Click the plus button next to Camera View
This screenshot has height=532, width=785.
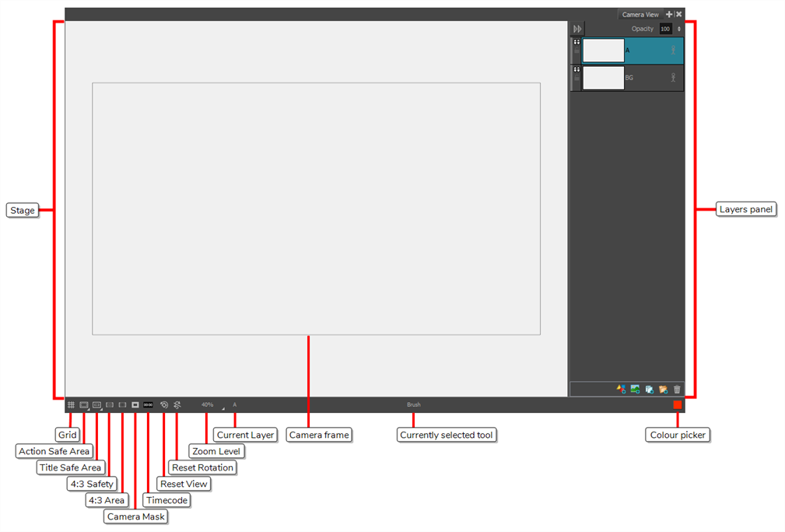(669, 14)
